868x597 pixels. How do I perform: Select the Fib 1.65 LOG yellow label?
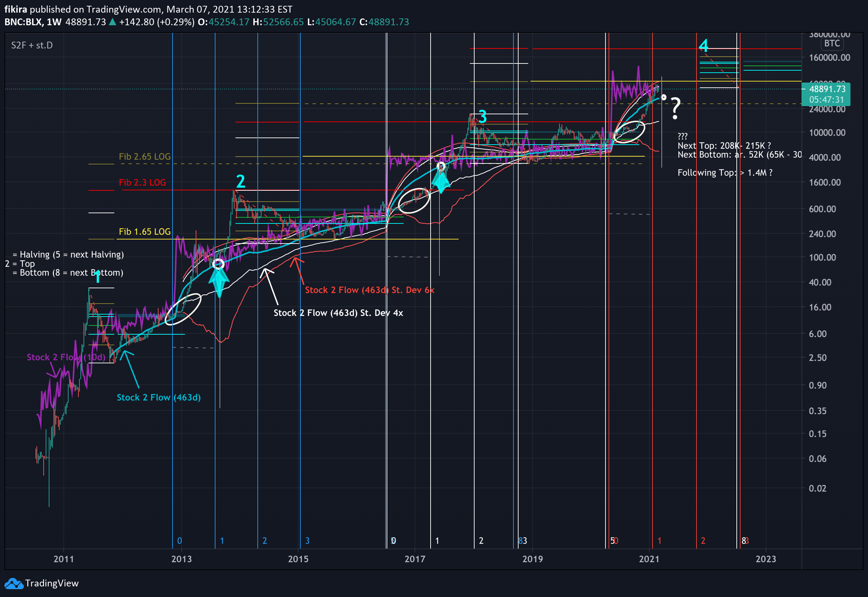coord(144,232)
